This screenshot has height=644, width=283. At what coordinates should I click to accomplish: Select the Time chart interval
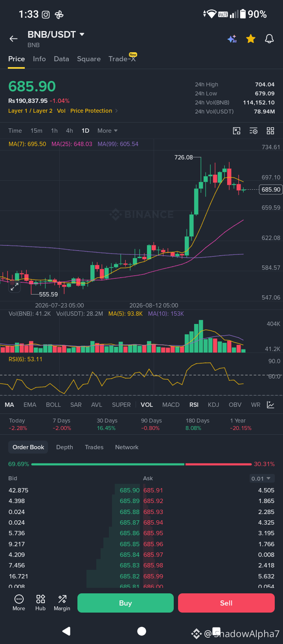(x=15, y=131)
